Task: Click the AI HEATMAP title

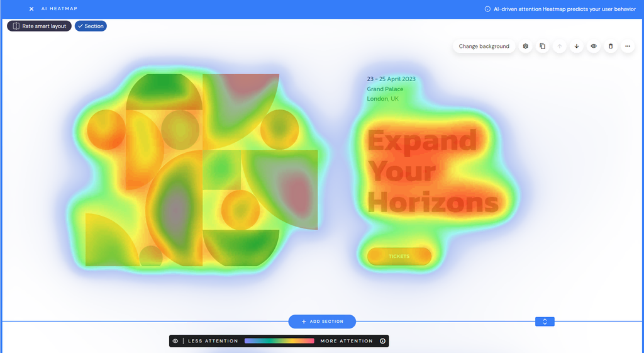Action: 59,9
